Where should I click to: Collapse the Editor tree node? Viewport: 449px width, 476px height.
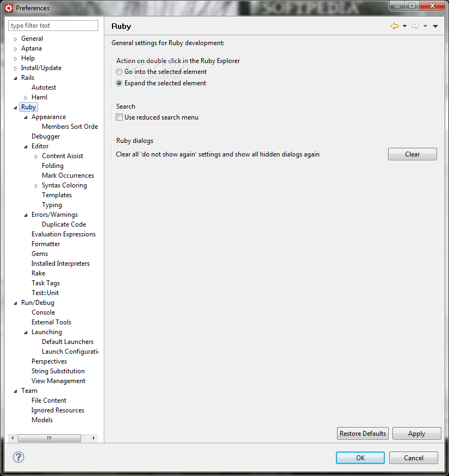click(26, 147)
